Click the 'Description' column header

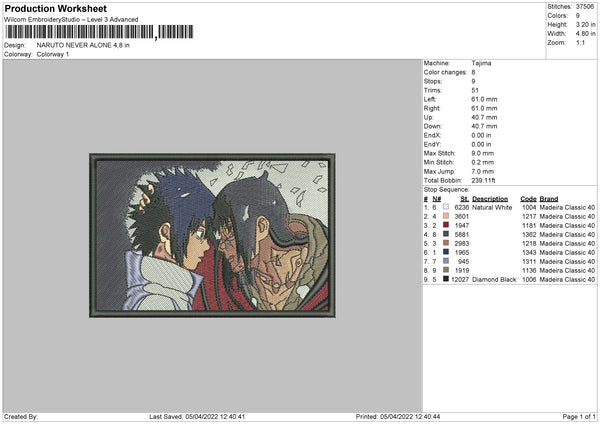pos(490,199)
